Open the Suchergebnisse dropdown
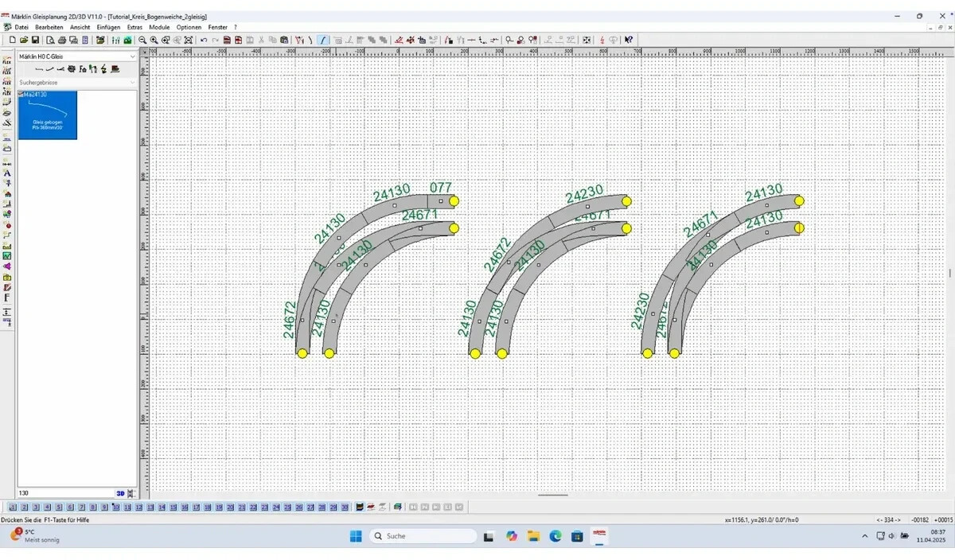Screen dimensions: 955x560 point(78,82)
